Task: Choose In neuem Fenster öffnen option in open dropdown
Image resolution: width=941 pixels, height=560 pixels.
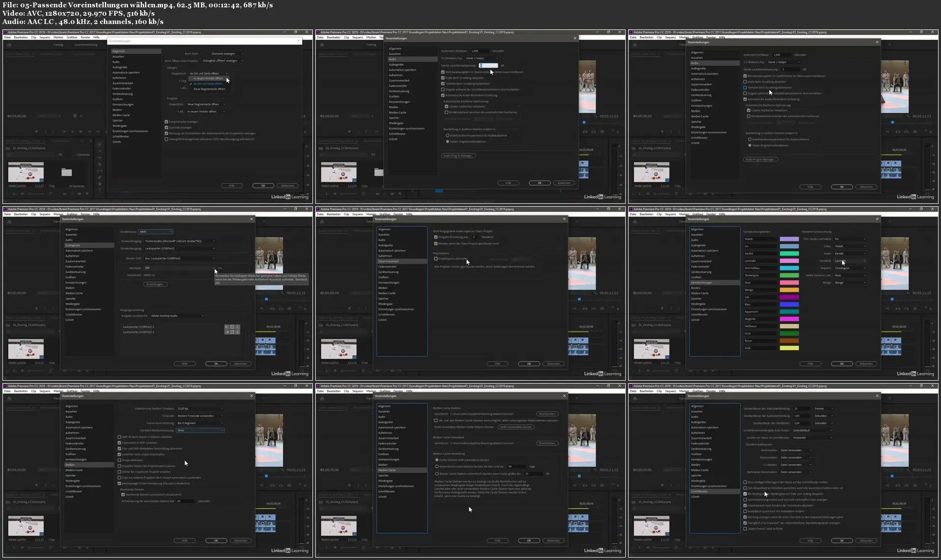Action: [209, 78]
